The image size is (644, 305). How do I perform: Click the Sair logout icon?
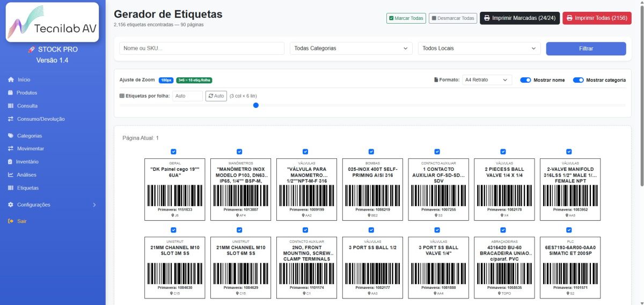[11, 221]
